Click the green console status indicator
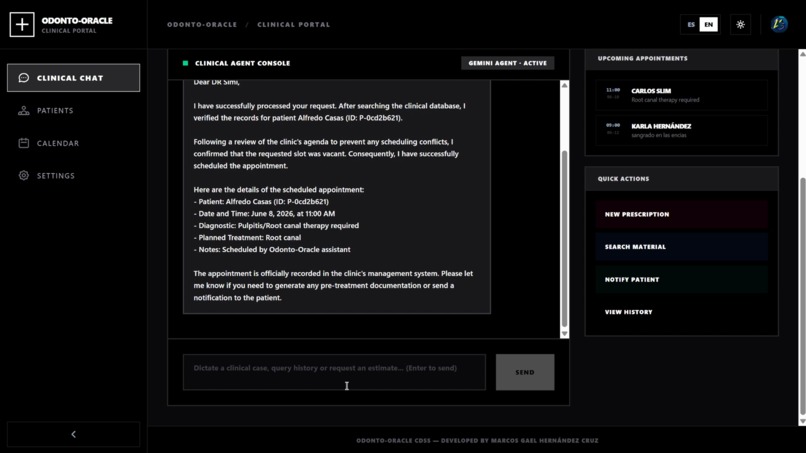This screenshot has width=806, height=453. tap(186, 63)
